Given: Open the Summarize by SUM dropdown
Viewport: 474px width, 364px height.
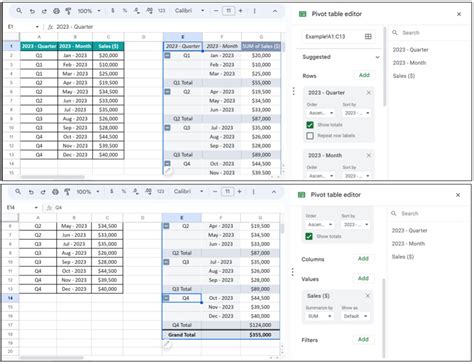Looking at the screenshot, I should pyautogui.click(x=319, y=316).
